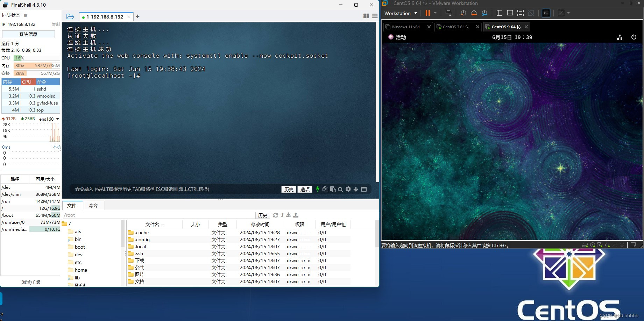This screenshot has height=321, width=644.
Task: Click the 历史 button near command input
Action: coord(288,189)
